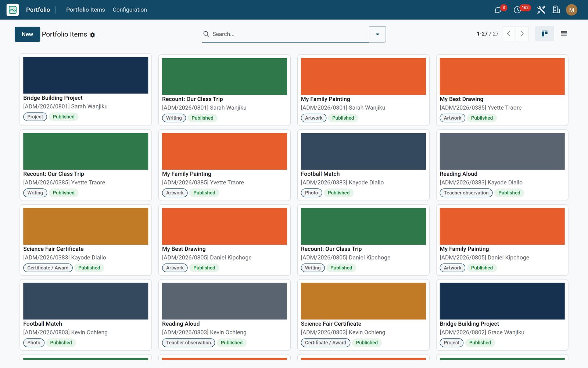This screenshot has width=588, height=368.
Task: Click the Search input field
Action: [290, 34]
